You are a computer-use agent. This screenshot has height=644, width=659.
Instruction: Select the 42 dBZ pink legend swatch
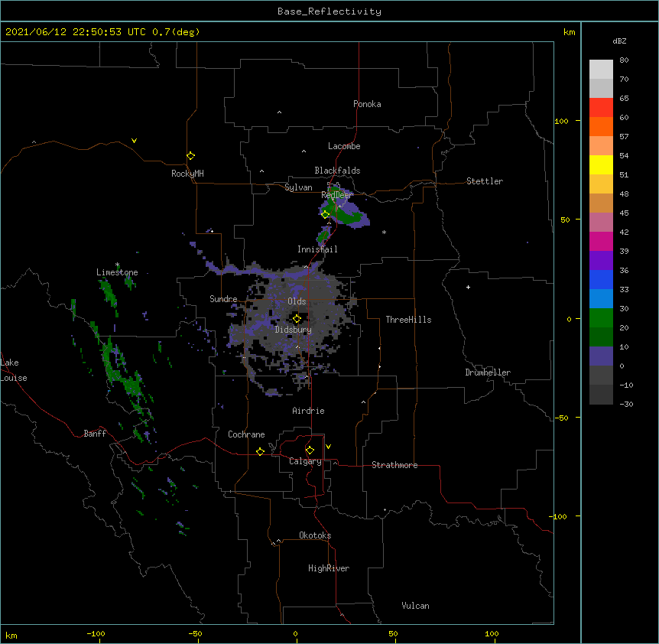601,223
